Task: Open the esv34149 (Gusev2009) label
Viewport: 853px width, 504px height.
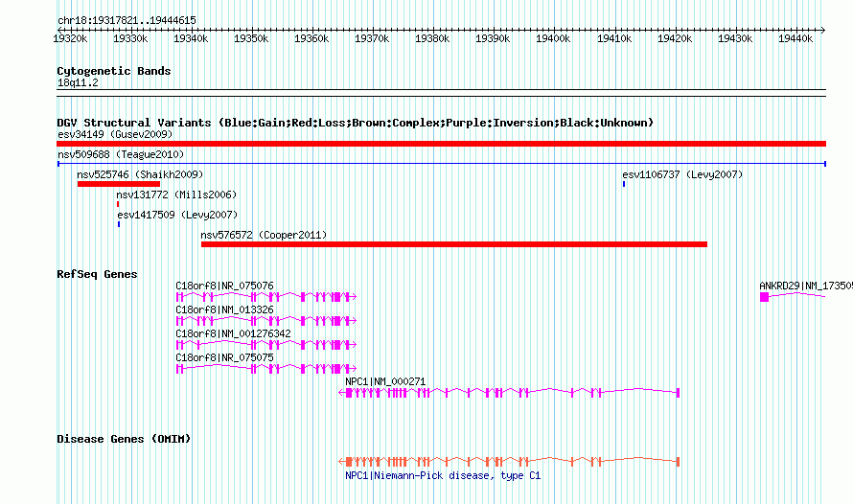Action: point(115,134)
